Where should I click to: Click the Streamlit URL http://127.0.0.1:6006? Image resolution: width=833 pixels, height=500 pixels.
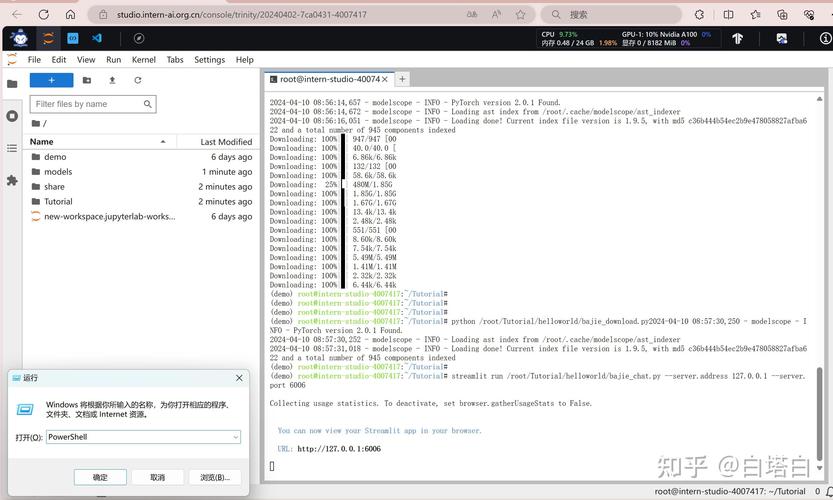[339, 448]
